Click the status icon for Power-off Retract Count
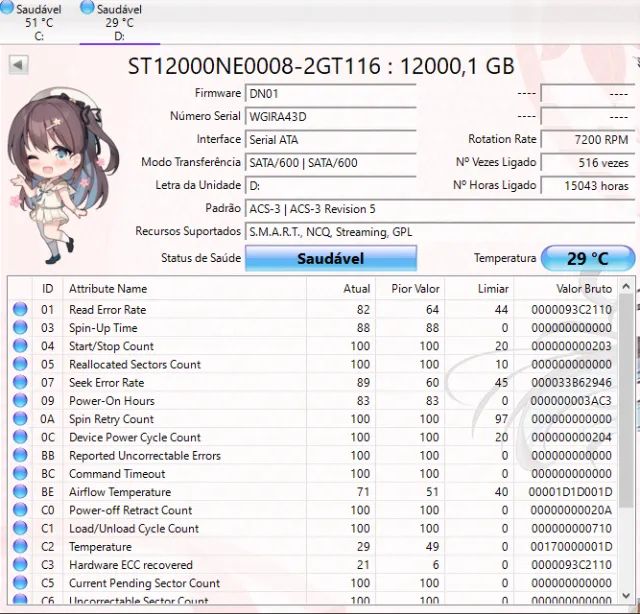 coord(20,510)
